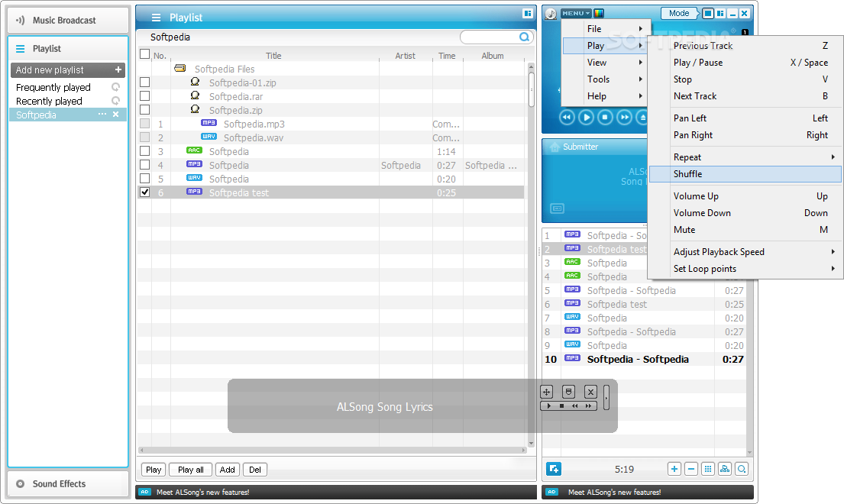Image resolution: width=844 pixels, height=504 pixels.
Task: Check the box for Softpedia.zip
Action: point(145,110)
